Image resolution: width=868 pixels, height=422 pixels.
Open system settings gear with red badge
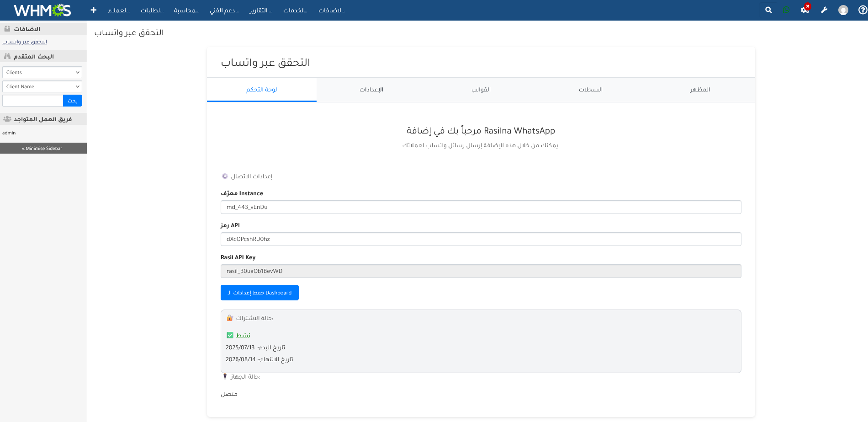[x=805, y=10]
